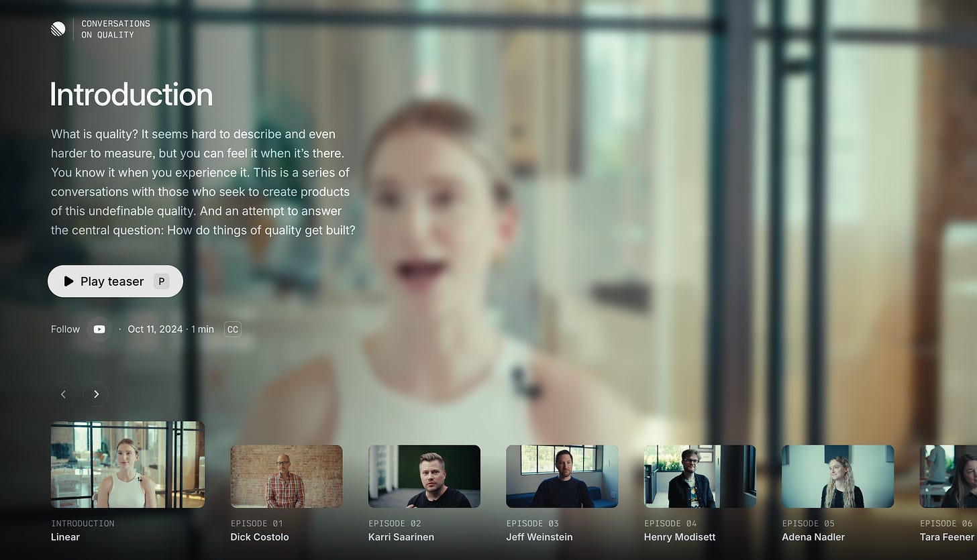Open Episode 05 Adena Nadler thumbnail

tap(838, 476)
